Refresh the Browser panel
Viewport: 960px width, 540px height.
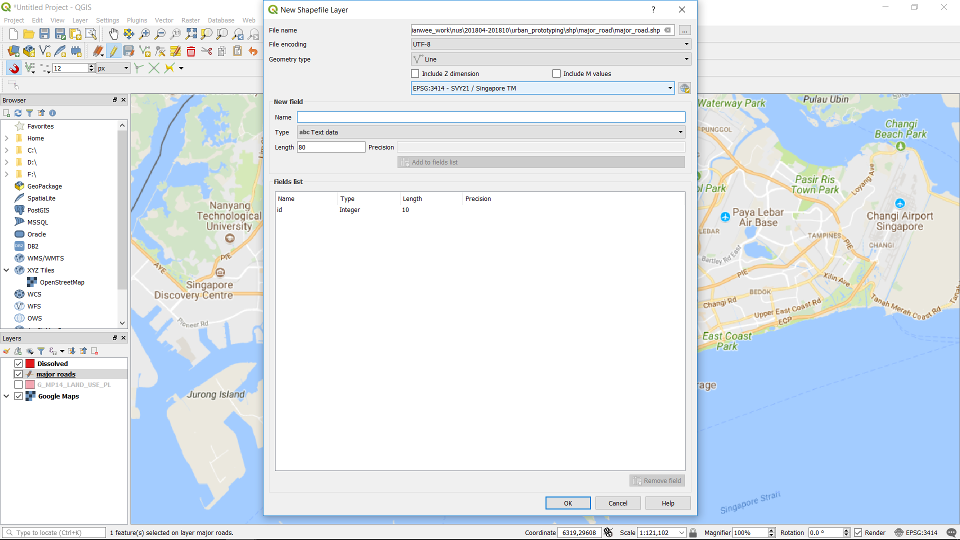[x=18, y=113]
